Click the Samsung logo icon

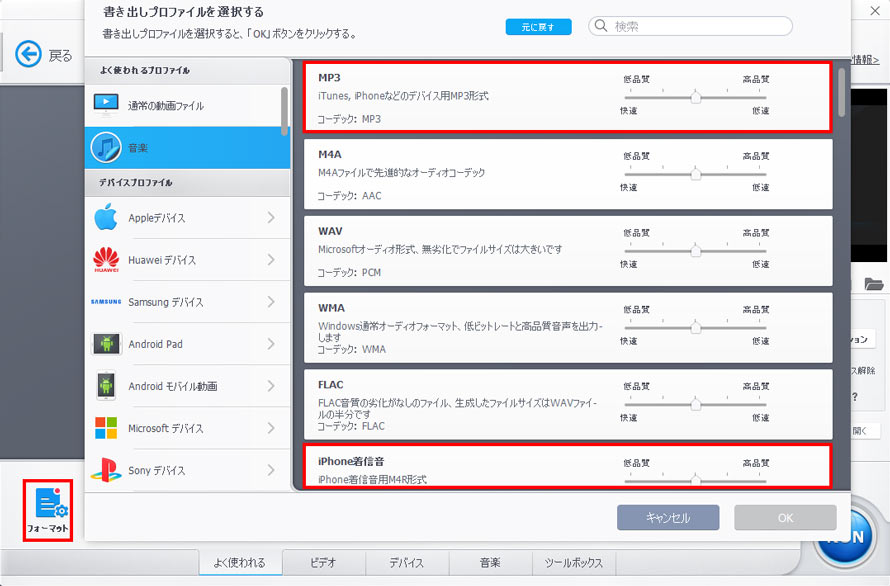point(106,302)
